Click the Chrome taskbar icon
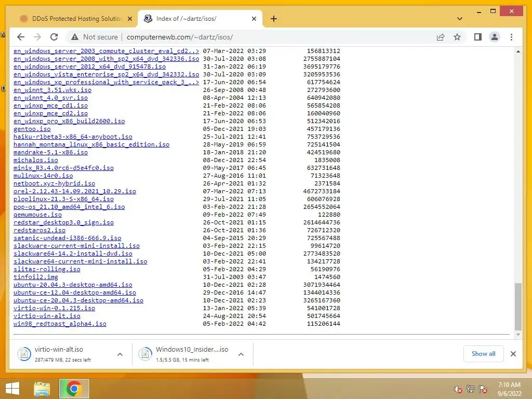 (74, 389)
